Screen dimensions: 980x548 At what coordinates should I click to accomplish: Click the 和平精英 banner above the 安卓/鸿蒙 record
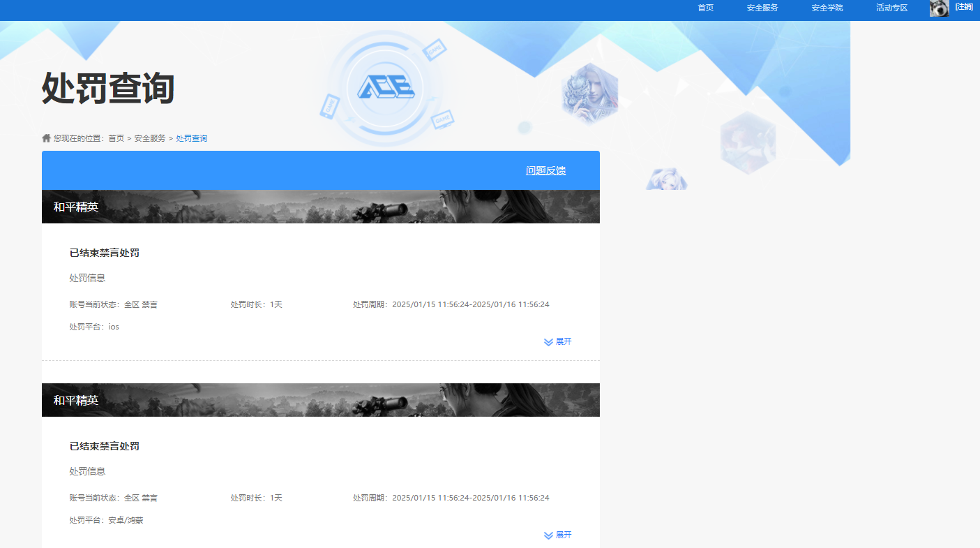point(320,400)
